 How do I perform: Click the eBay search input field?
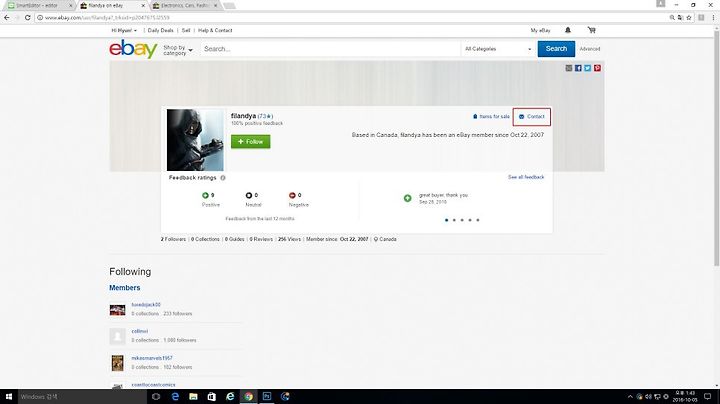pyautogui.click(x=330, y=49)
